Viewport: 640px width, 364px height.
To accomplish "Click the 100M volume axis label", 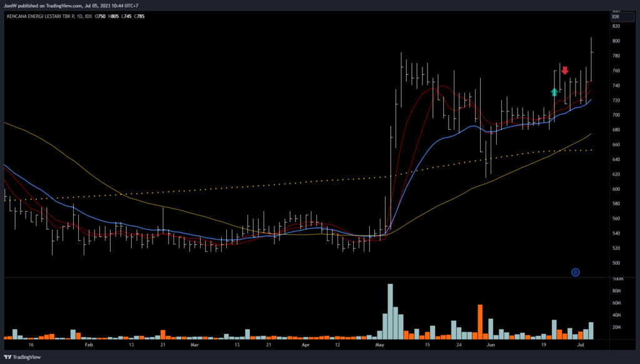I will [617, 278].
